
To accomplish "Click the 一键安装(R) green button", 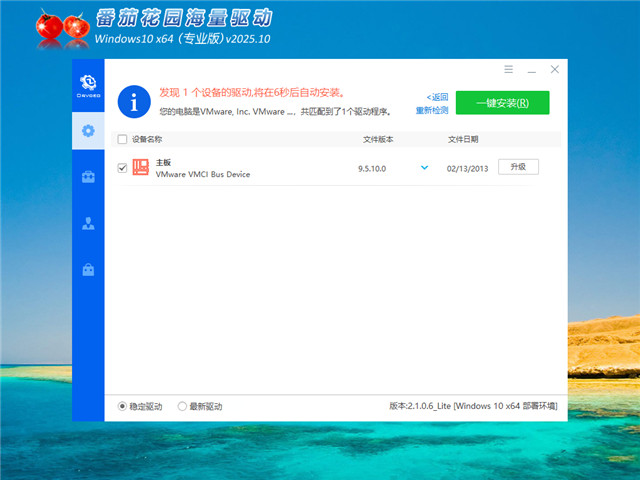I will point(502,102).
